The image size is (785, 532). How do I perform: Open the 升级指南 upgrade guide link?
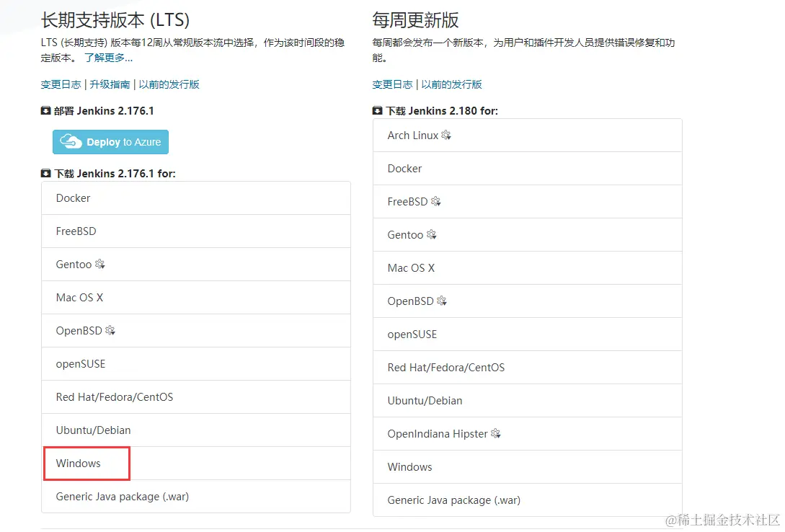110,84
